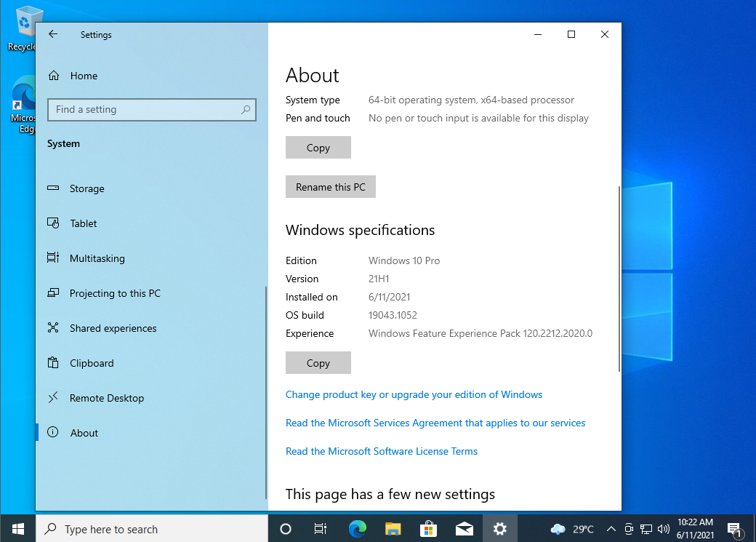Open the Mail app from the taskbar

pos(464,529)
